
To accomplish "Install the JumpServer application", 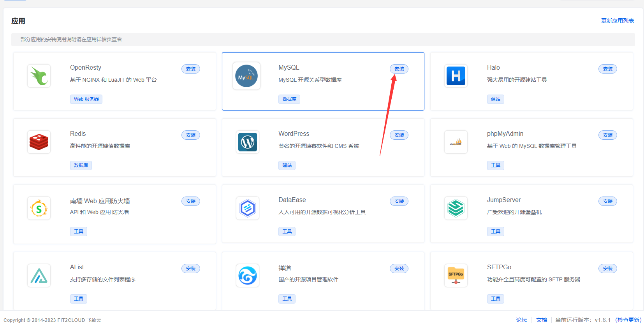I will [x=608, y=201].
